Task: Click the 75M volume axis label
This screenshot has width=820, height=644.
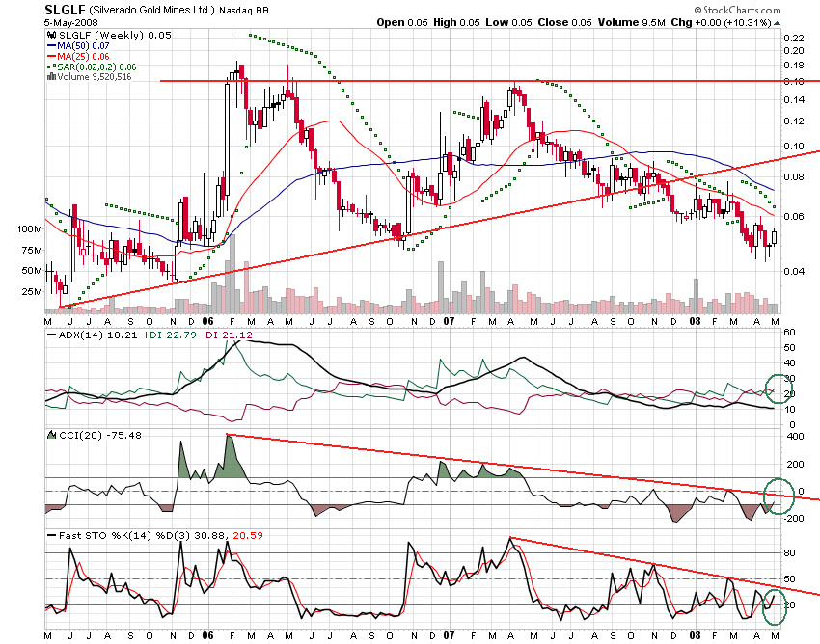Action: [32, 250]
